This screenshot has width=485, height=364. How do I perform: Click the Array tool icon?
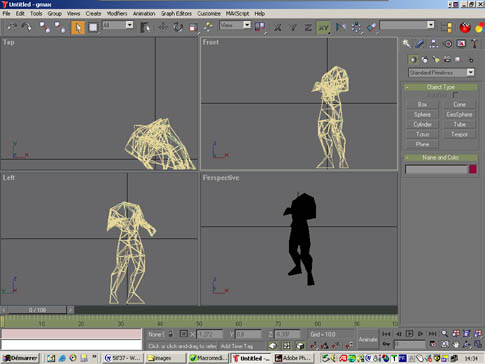356,27
